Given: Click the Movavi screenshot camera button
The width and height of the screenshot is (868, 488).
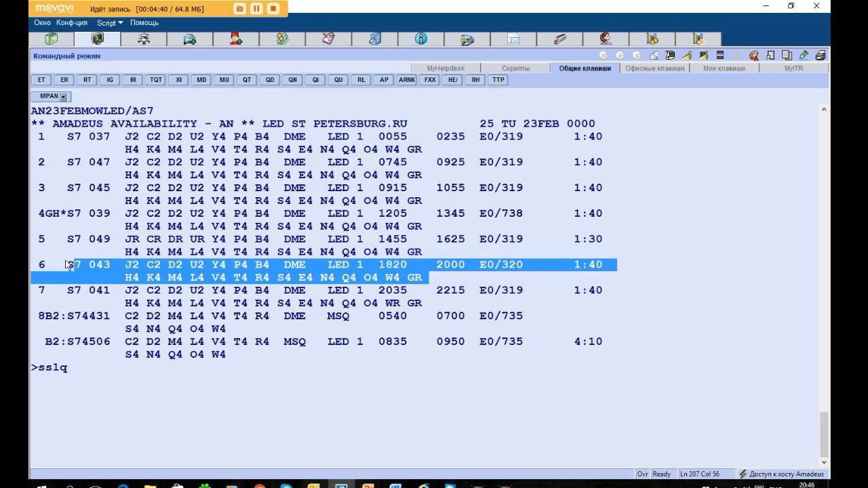Looking at the screenshot, I should coord(240,9).
